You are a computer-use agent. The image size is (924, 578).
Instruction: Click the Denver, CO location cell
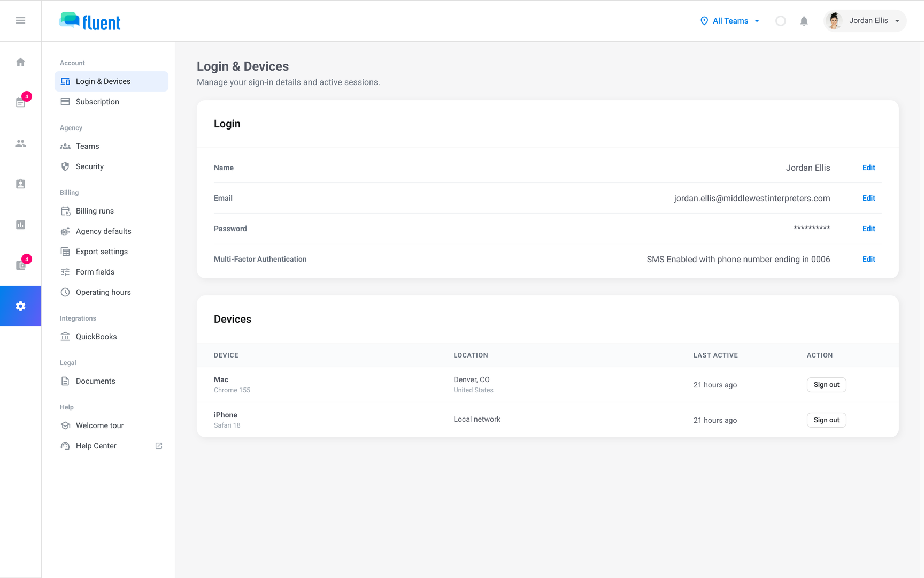pos(473,384)
